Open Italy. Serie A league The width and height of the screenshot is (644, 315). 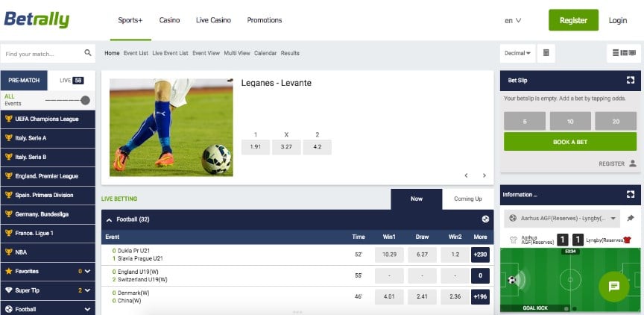(x=48, y=138)
